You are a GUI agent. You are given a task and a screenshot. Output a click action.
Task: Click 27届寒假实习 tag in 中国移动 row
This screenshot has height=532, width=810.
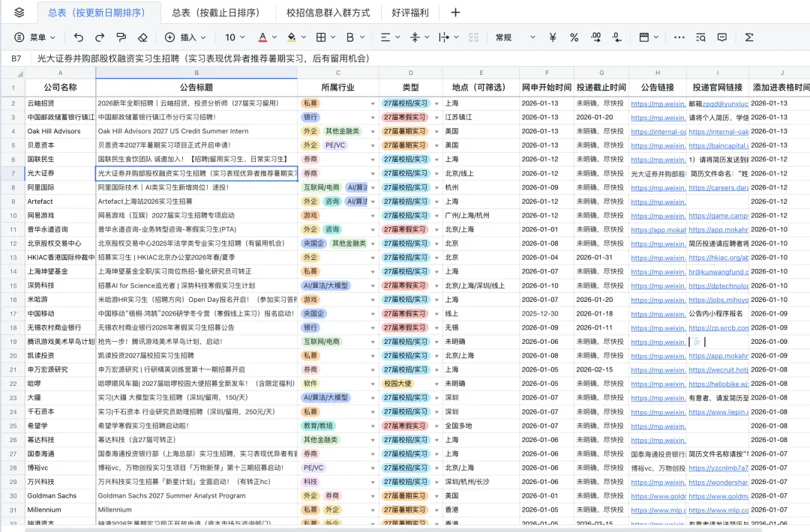(404, 314)
